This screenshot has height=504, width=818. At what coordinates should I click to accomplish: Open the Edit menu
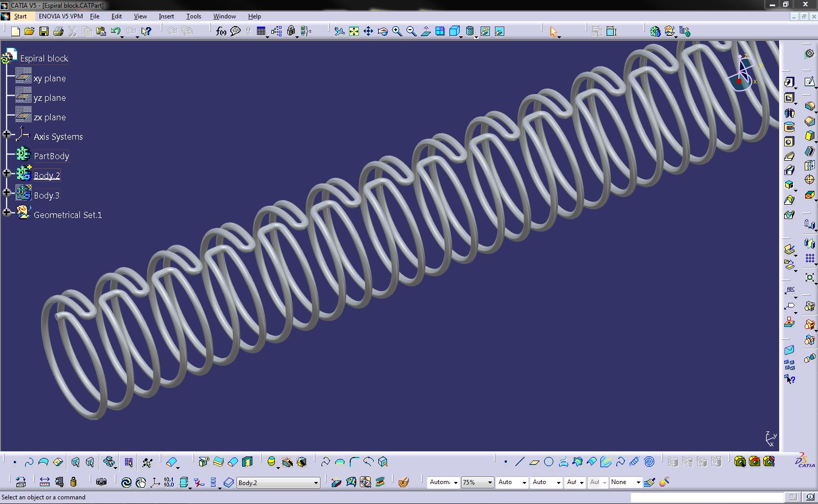tap(117, 16)
